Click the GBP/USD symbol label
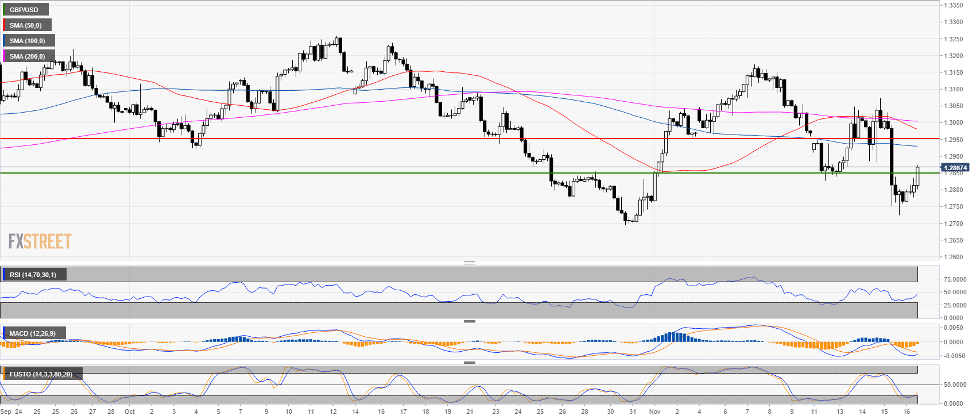 pyautogui.click(x=25, y=10)
